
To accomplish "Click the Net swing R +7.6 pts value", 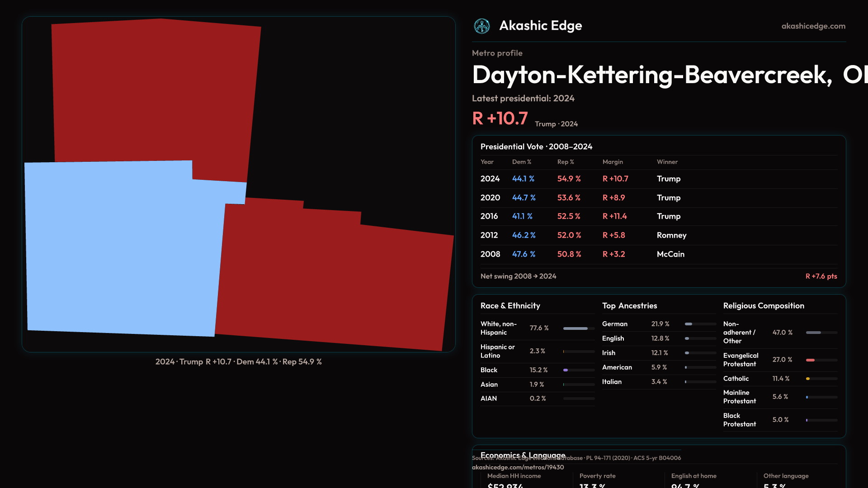I will point(821,276).
